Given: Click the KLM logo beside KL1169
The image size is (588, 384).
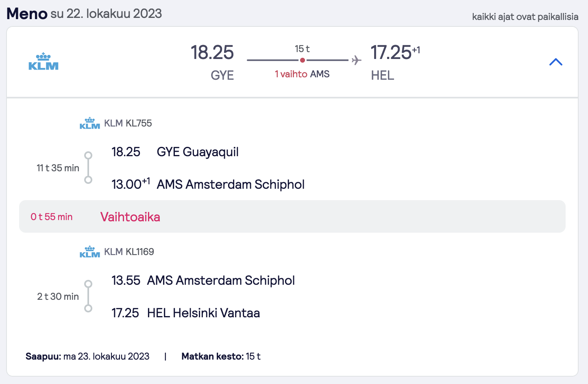Looking at the screenshot, I should tap(90, 252).
